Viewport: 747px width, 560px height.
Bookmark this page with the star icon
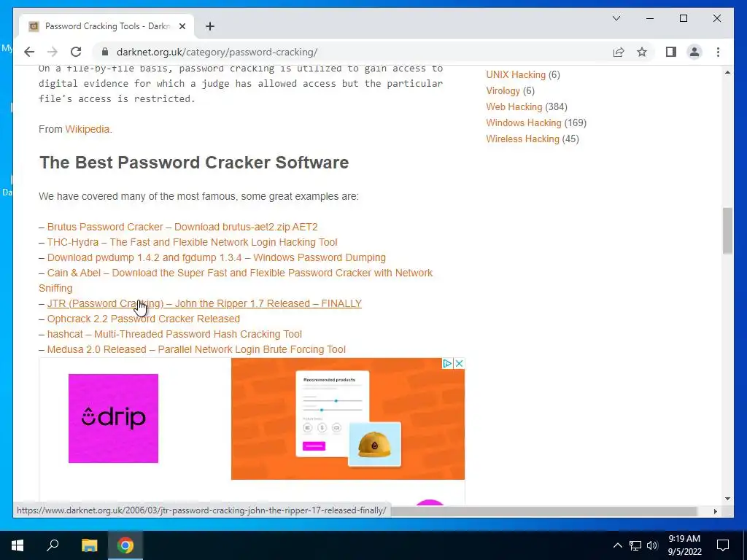click(642, 52)
